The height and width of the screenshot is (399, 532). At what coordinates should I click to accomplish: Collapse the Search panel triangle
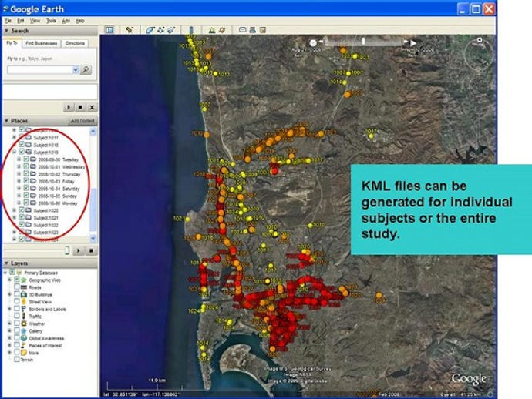(6, 31)
